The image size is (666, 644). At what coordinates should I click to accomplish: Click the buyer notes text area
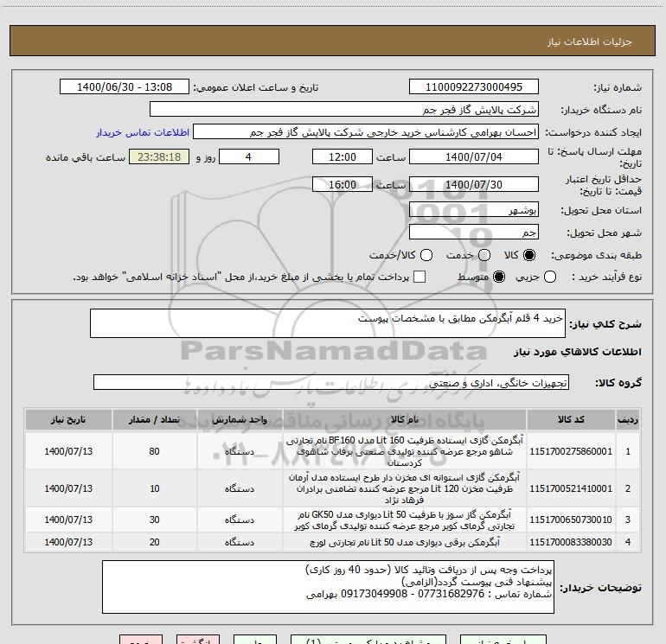pyautogui.click(x=328, y=587)
